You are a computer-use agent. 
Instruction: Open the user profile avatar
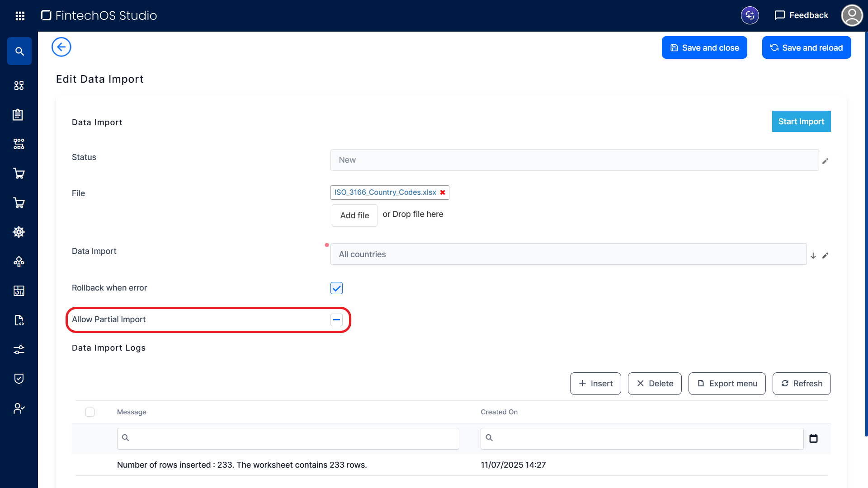(x=852, y=16)
